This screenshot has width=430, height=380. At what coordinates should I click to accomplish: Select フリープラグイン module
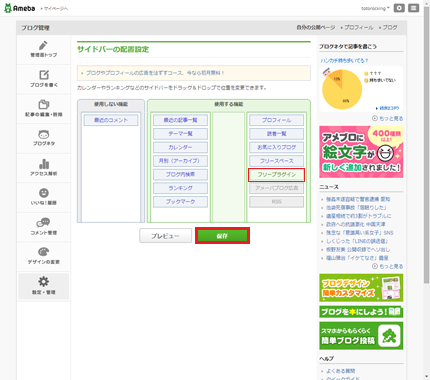(x=276, y=175)
